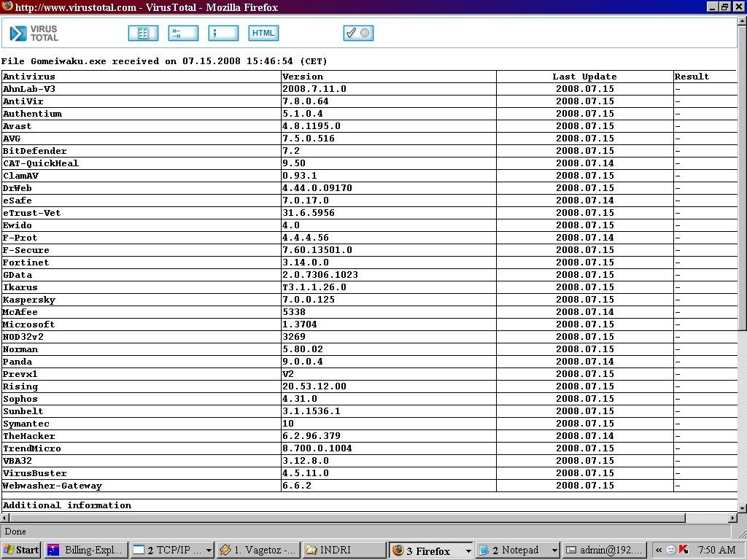Show hidden system tray icons
This screenshot has width=747, height=560.
coord(659,550)
